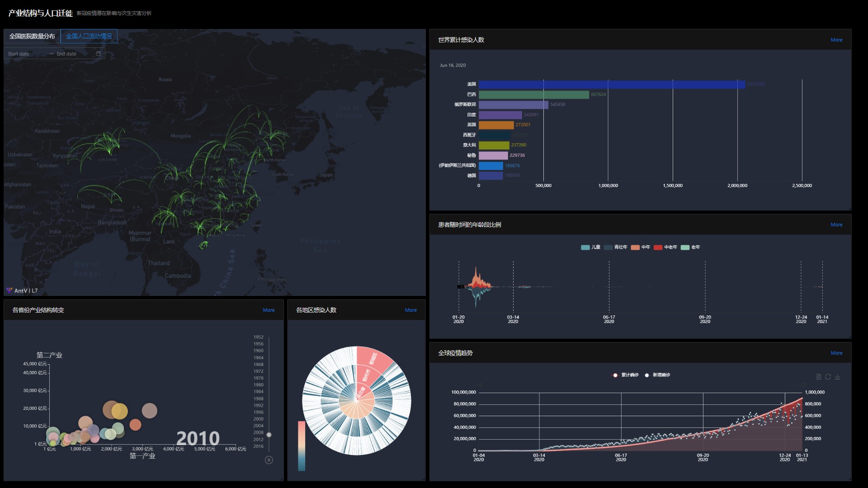Switch to 全国医院数量分布 tab
868x488 pixels.
click(x=32, y=36)
